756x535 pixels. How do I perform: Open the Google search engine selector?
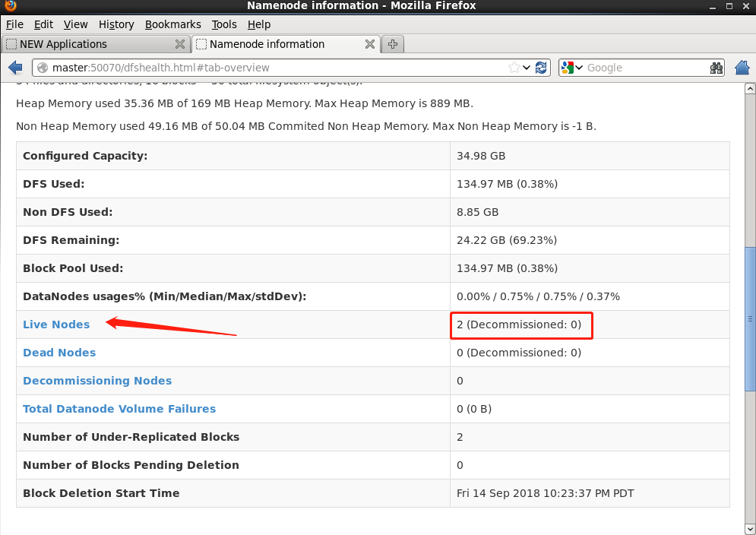point(572,68)
